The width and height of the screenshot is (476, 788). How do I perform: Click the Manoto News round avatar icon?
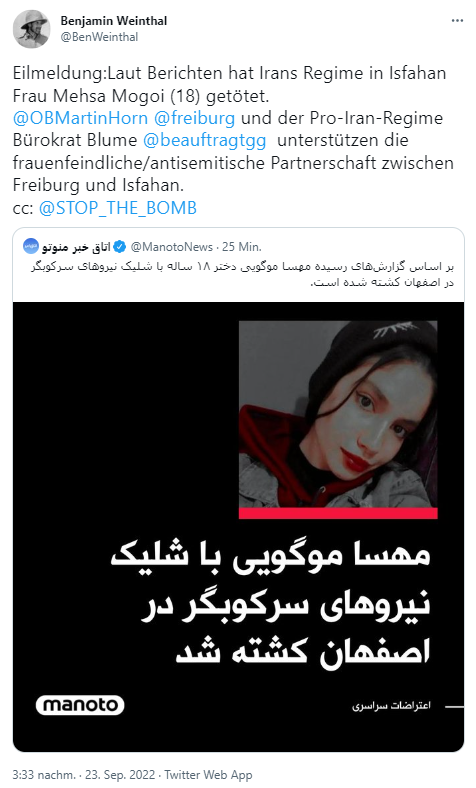click(x=31, y=247)
